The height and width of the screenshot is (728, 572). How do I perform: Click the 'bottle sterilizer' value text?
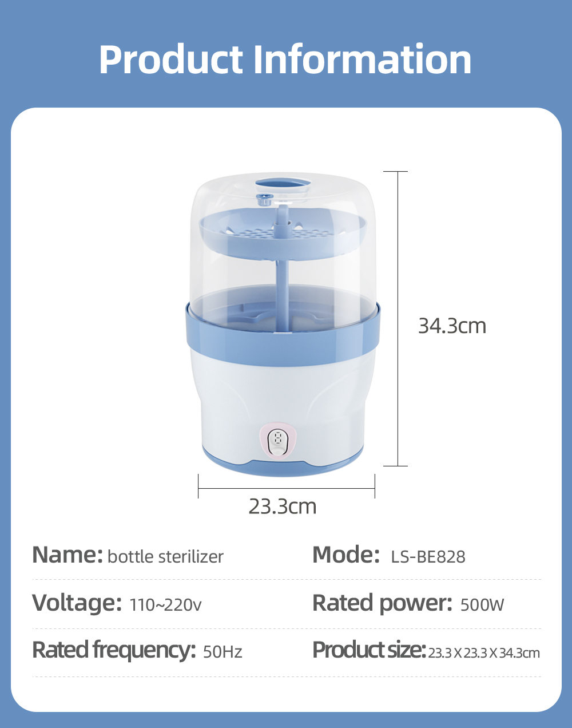point(165,556)
